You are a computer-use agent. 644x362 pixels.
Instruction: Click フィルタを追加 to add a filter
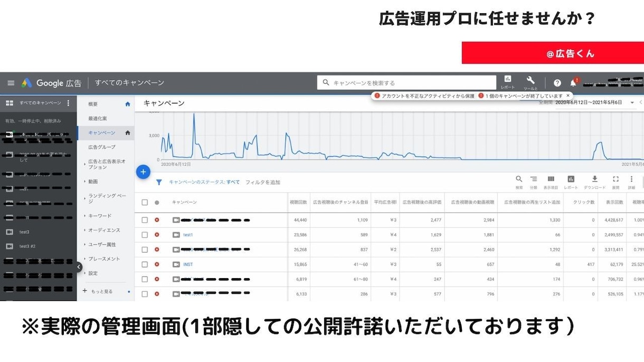point(263,182)
